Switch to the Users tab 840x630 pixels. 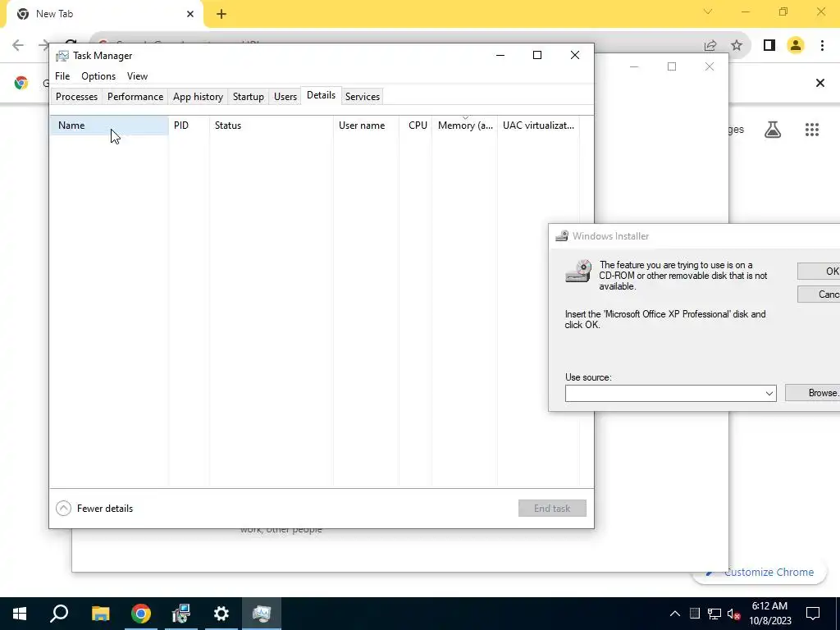[285, 97]
